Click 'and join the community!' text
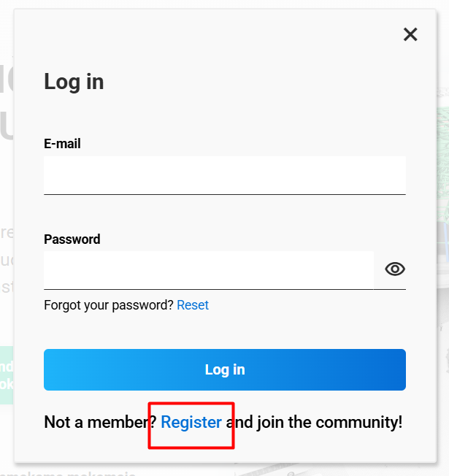This screenshot has width=449, height=476. click(314, 422)
